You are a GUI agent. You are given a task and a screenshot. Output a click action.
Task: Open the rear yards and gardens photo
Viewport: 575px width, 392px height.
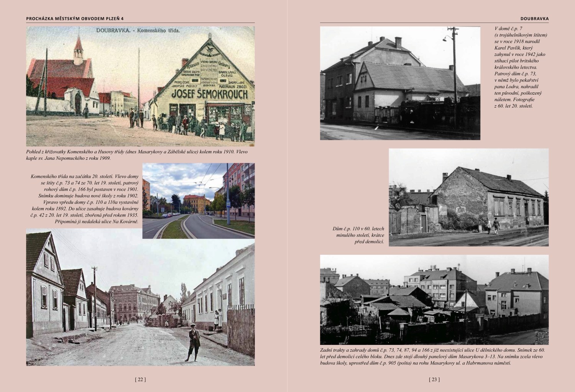pyautogui.click(x=434, y=300)
